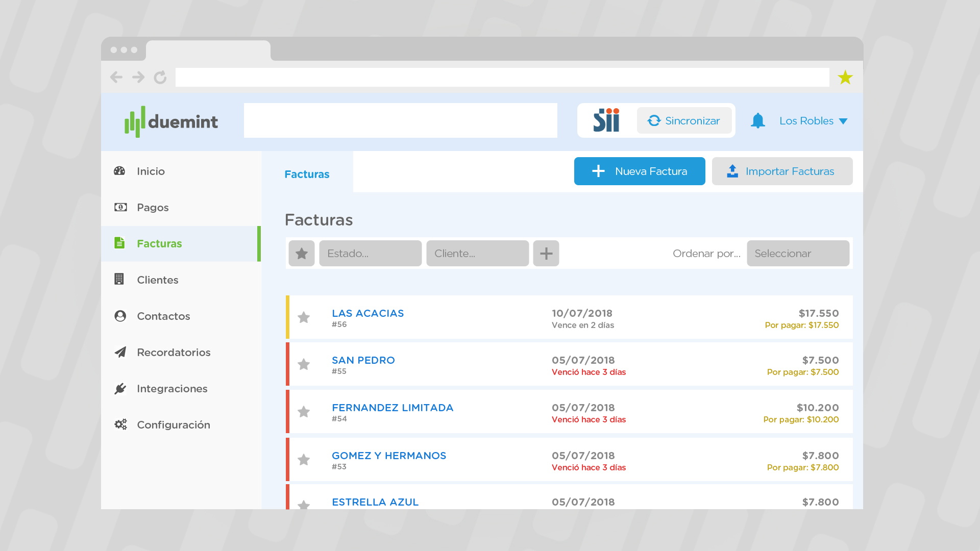Click the Nueva Factura button

pyautogui.click(x=640, y=171)
